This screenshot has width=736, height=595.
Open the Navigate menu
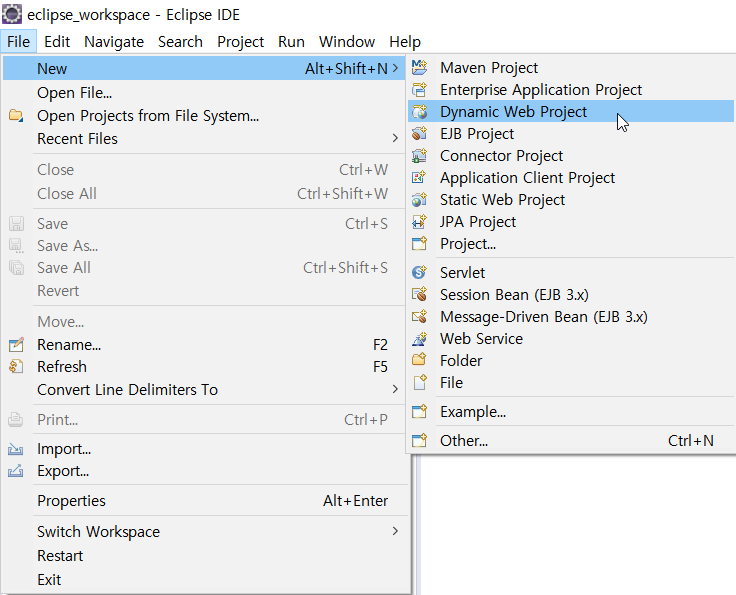click(114, 42)
